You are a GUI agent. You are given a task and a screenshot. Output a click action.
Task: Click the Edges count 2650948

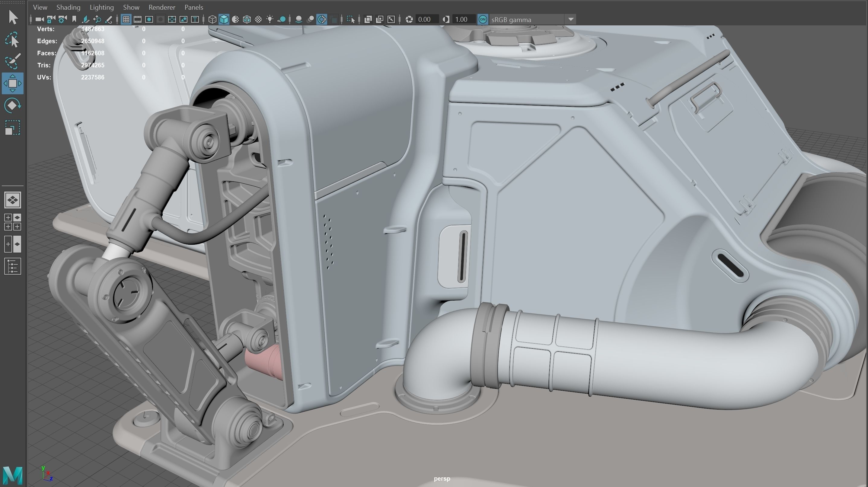(x=93, y=41)
